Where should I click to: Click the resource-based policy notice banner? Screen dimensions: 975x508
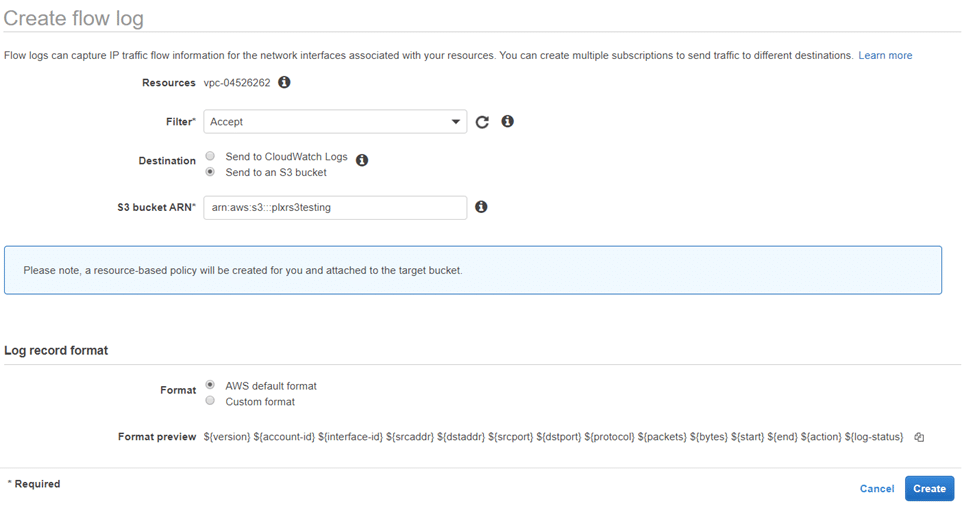coord(473,270)
